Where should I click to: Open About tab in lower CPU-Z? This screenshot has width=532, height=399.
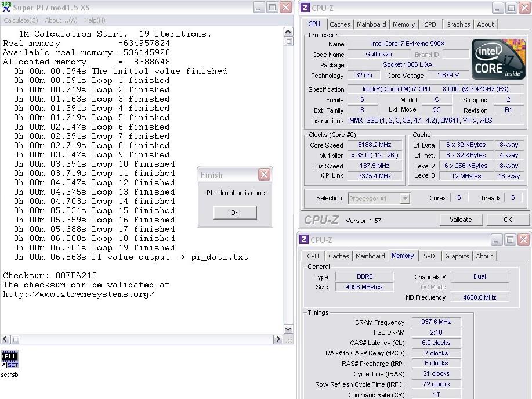(484, 256)
